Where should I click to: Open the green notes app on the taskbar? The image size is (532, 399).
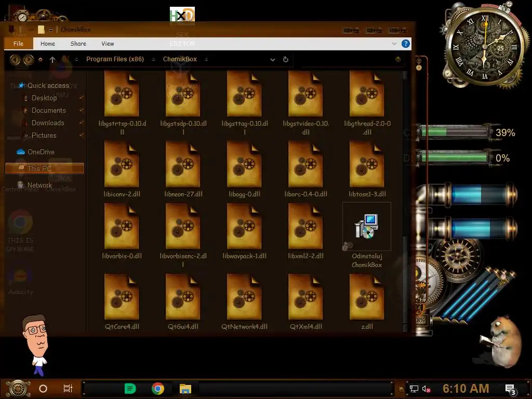click(x=130, y=389)
